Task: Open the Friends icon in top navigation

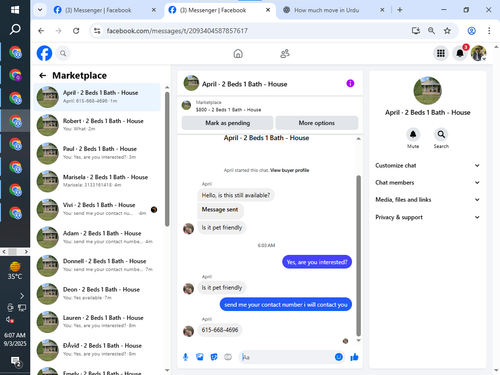Action: click(x=285, y=53)
